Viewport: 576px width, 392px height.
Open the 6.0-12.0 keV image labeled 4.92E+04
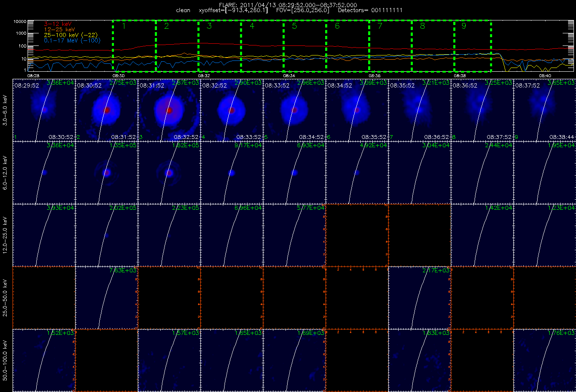357,173
